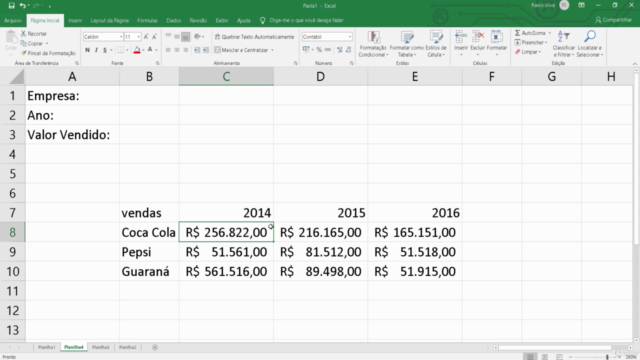
Task: Apply the borders grid icon
Action: (121, 50)
